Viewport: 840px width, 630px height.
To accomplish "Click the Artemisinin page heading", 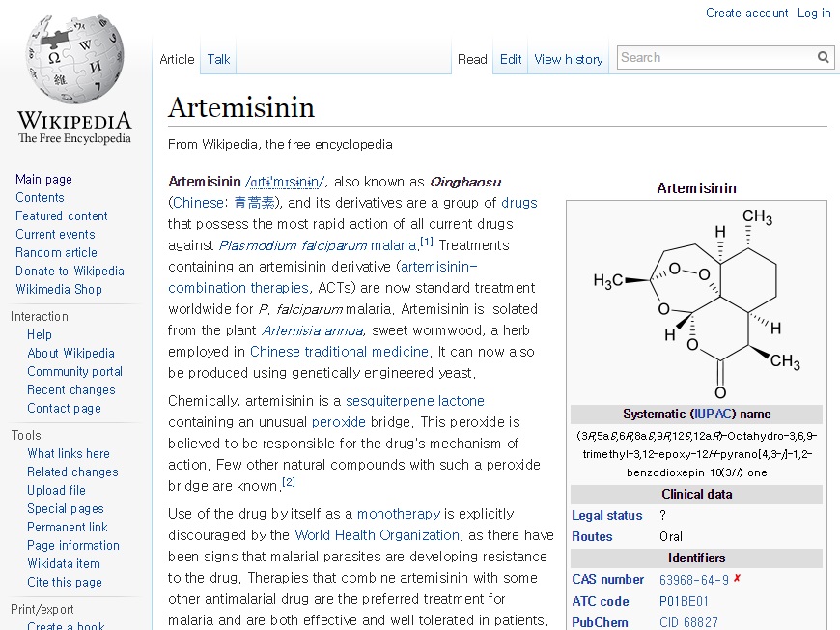I will [x=241, y=107].
